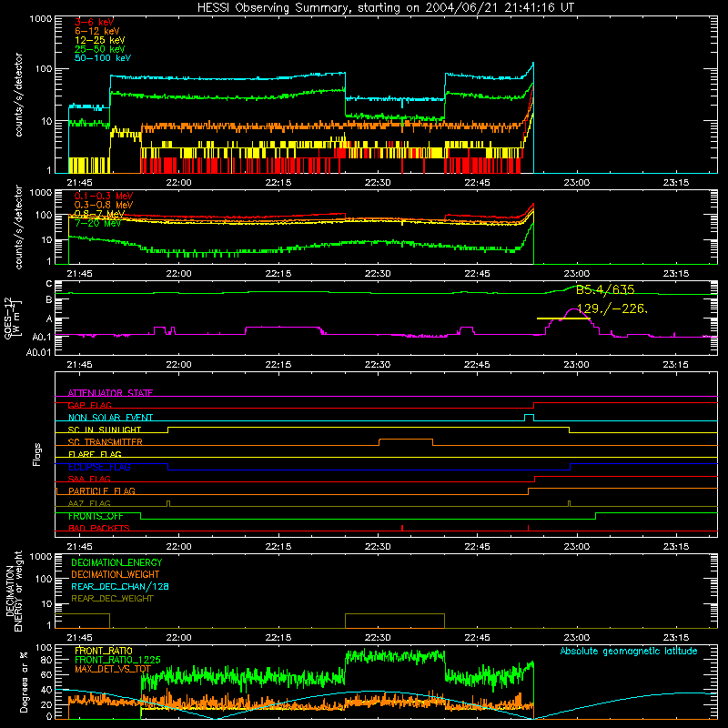
Task: Click the vertical Flags axis title
Action: coord(37,454)
